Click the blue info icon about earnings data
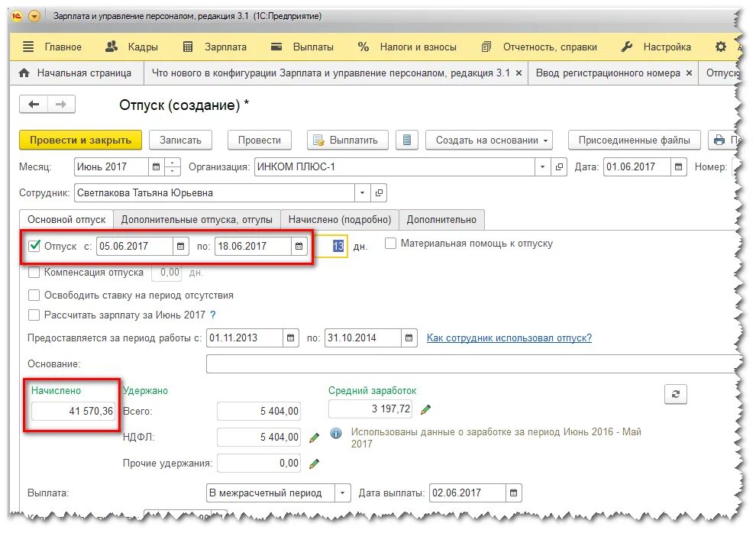 pyautogui.click(x=336, y=433)
